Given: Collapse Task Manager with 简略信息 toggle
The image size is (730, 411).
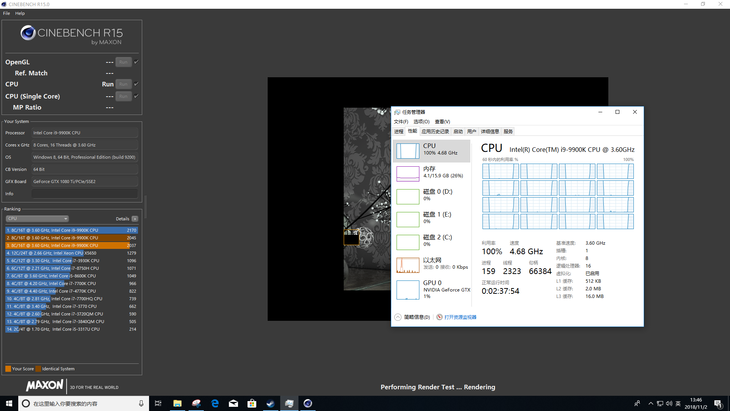Looking at the screenshot, I should click(x=414, y=317).
